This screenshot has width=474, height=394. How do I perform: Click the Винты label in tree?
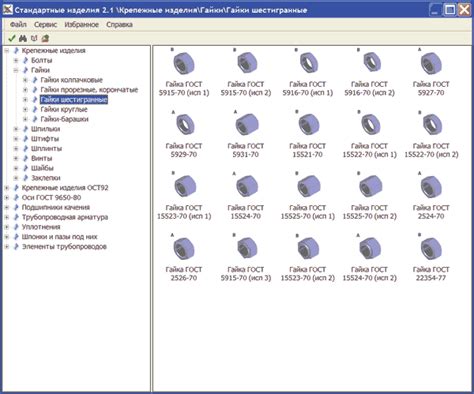[41, 158]
